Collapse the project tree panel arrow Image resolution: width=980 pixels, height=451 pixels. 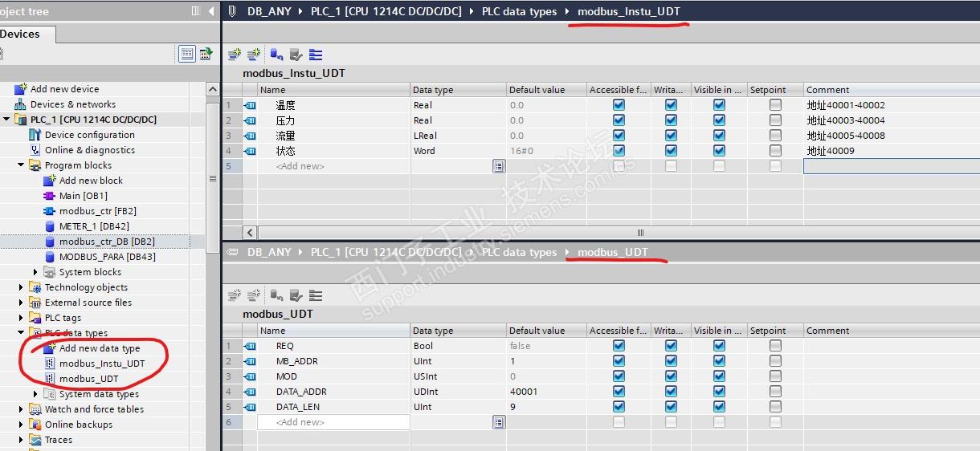pyautogui.click(x=212, y=11)
